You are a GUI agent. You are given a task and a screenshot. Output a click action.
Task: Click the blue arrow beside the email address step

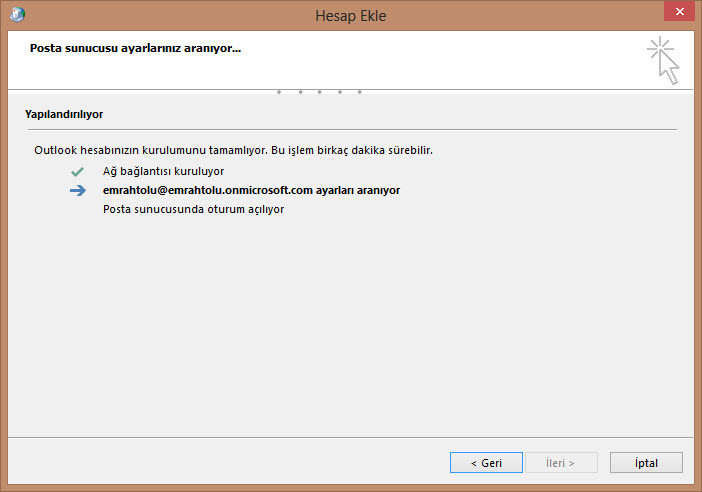pyautogui.click(x=78, y=190)
